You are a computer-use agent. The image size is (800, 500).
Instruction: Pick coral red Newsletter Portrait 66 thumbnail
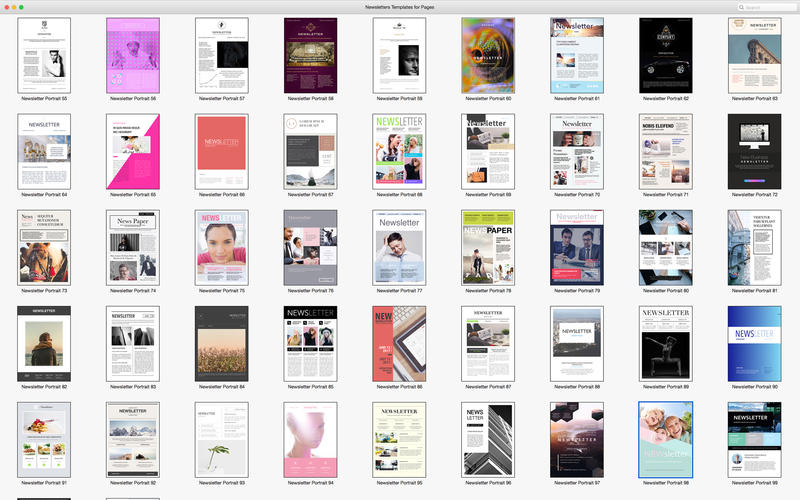(x=221, y=152)
